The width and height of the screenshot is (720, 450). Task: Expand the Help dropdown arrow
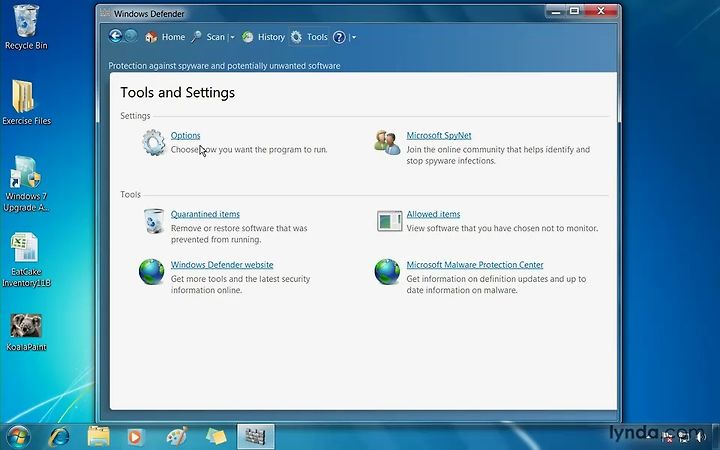(x=353, y=37)
